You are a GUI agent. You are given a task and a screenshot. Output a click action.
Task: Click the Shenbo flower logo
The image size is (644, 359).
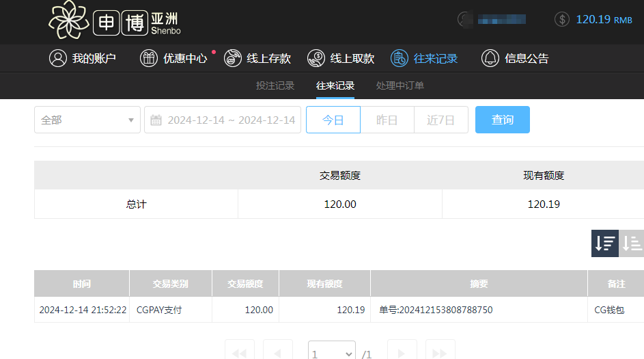pos(69,20)
